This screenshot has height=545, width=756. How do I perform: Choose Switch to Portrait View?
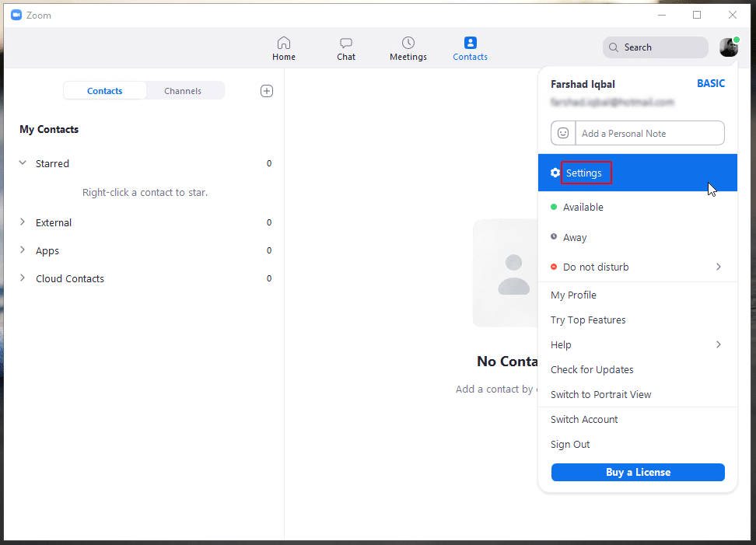pyautogui.click(x=600, y=395)
